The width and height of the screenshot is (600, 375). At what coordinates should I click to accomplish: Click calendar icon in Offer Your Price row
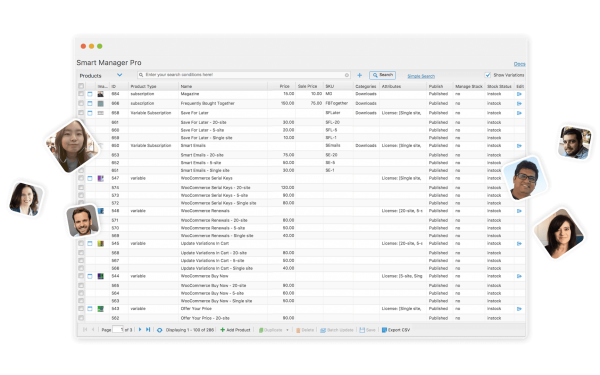point(90,309)
